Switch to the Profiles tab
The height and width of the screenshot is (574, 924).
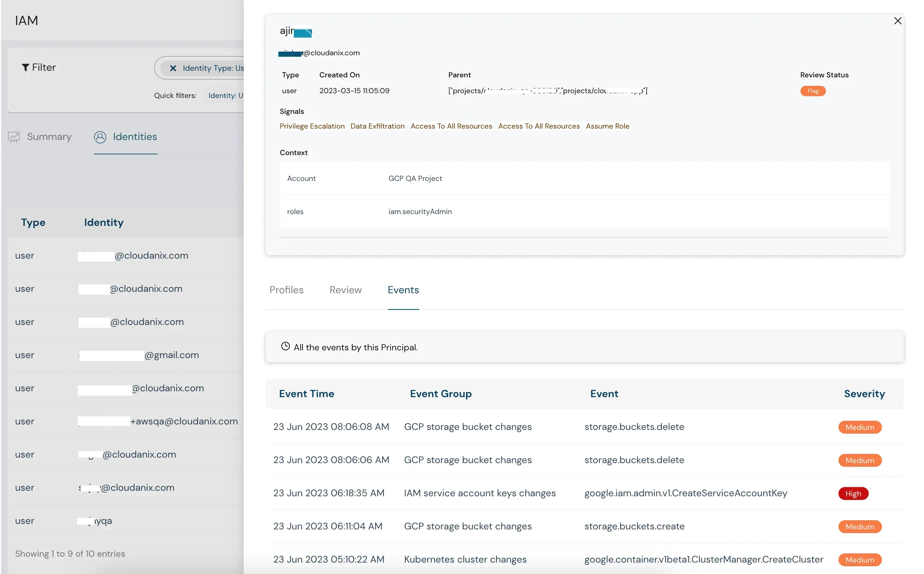click(286, 290)
